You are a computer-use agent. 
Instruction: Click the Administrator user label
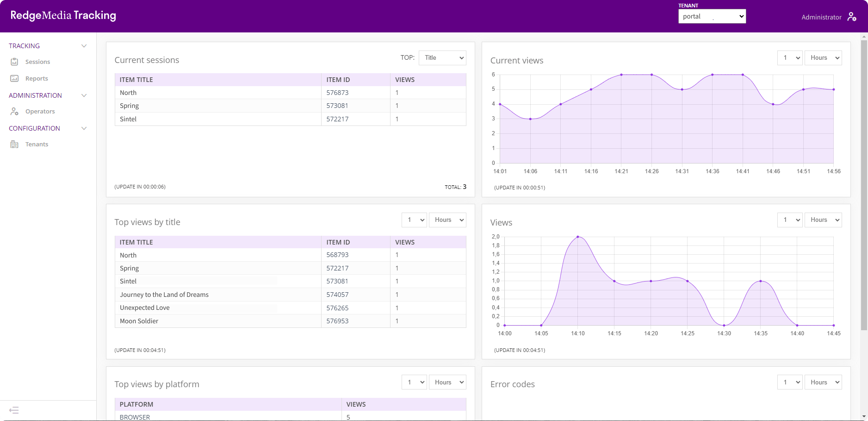(x=821, y=17)
